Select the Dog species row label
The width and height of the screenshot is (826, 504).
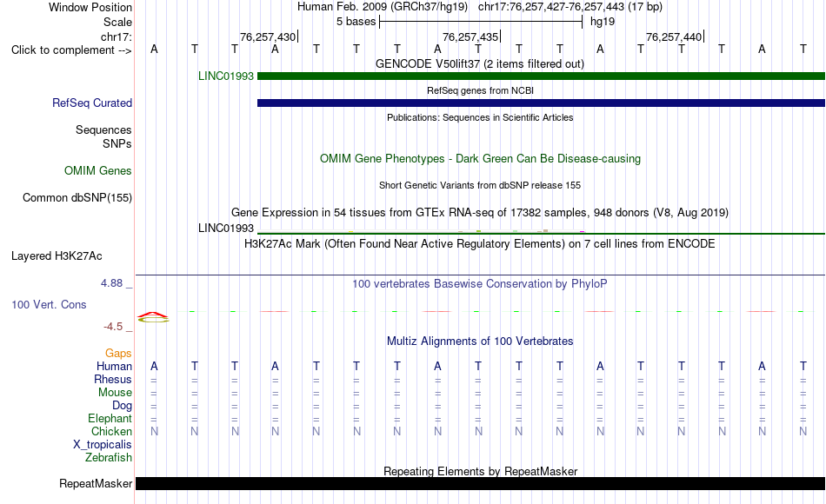tap(123, 406)
